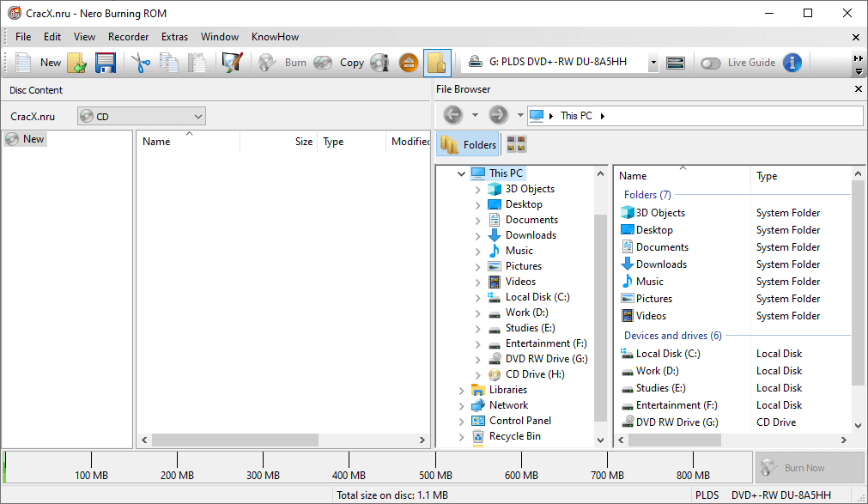
Task: Expand the Libraries tree node
Action: pos(461,391)
